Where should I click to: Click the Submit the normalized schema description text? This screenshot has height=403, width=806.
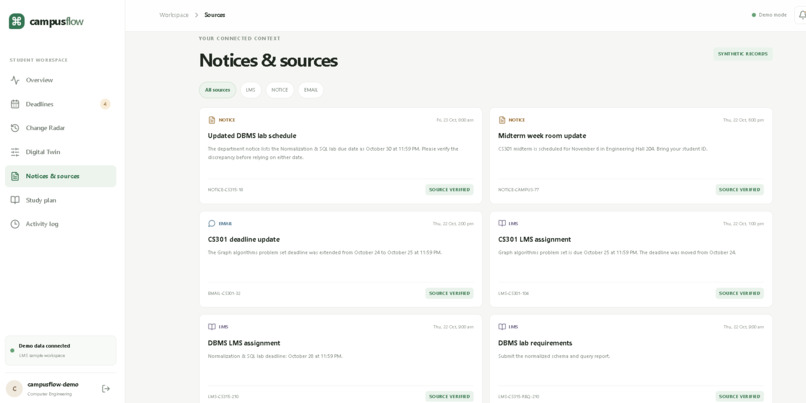pos(554,356)
